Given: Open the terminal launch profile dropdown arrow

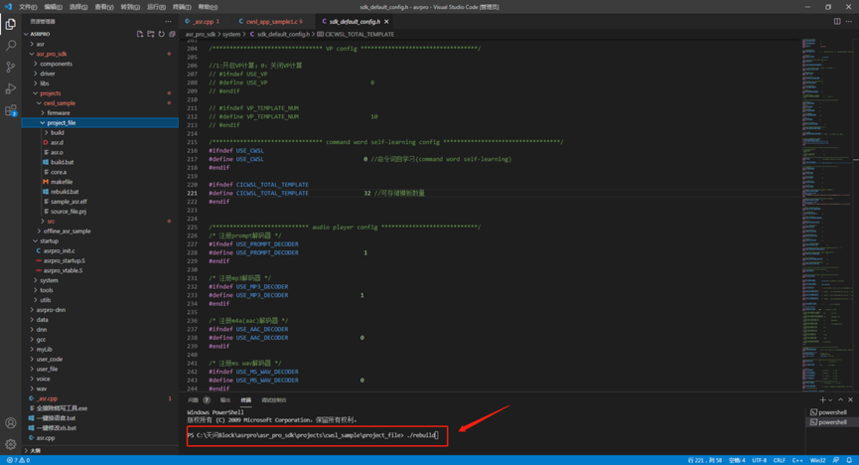Looking at the screenshot, I should 829,400.
